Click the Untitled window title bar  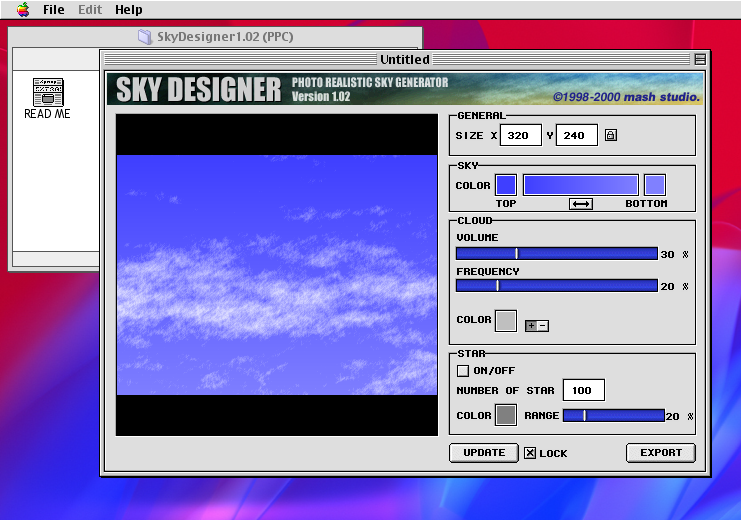tap(405, 59)
